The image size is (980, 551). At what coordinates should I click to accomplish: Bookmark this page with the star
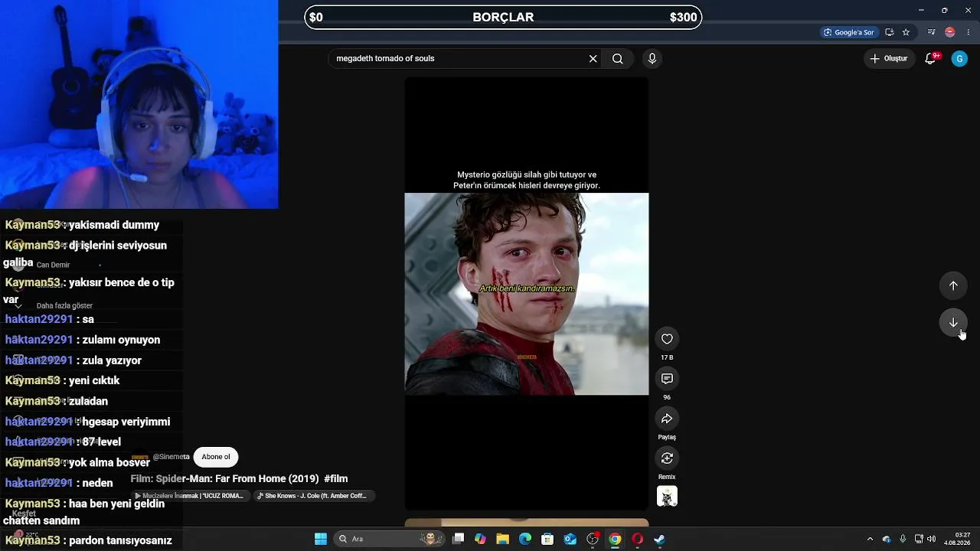coord(906,32)
